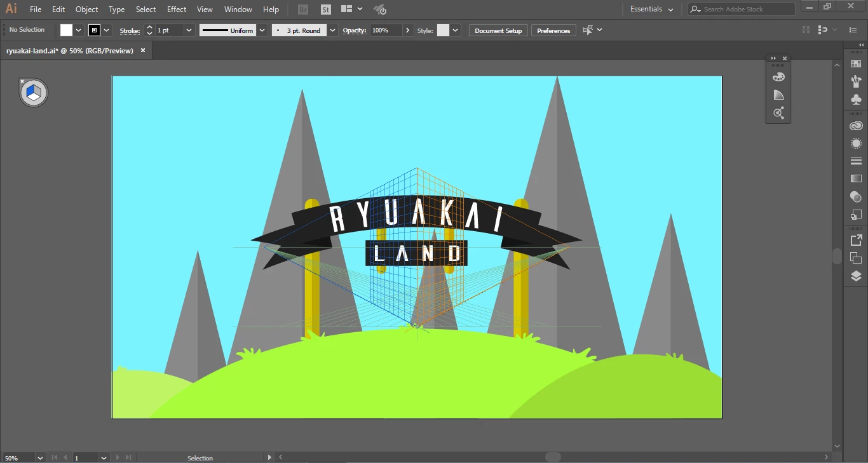Open the status bar Selection popup arrow

point(270,457)
